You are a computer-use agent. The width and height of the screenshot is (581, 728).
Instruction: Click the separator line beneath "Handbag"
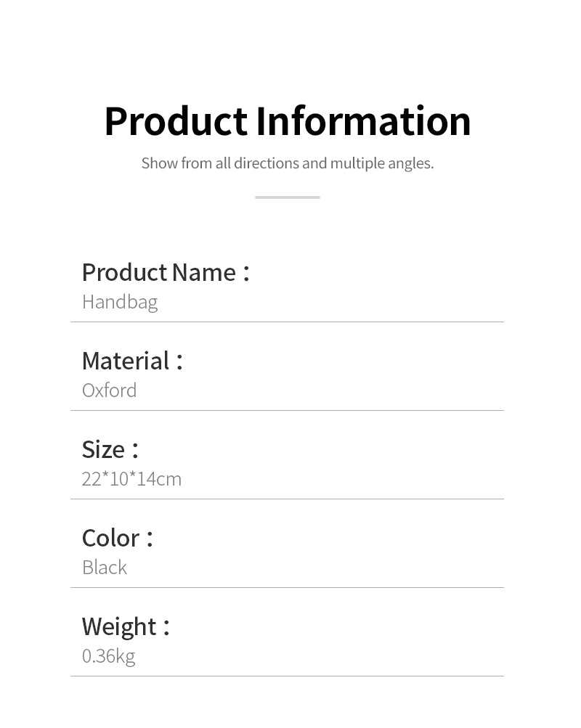pos(287,322)
